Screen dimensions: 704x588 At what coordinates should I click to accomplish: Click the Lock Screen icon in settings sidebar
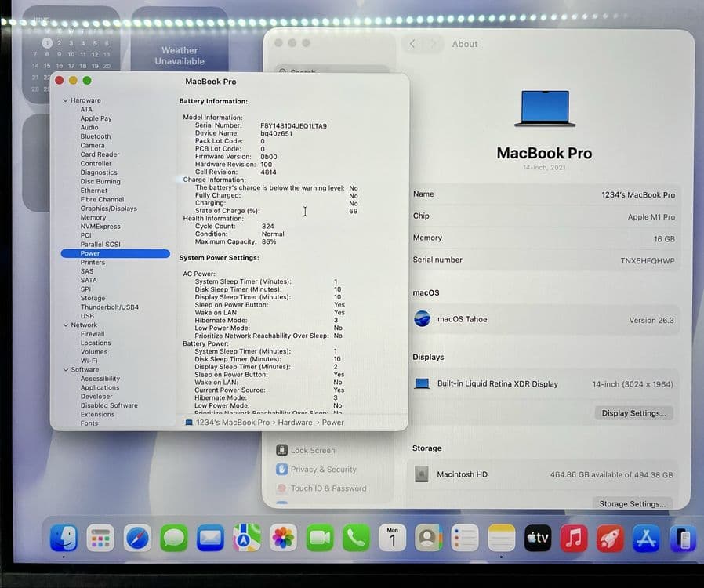(x=282, y=450)
